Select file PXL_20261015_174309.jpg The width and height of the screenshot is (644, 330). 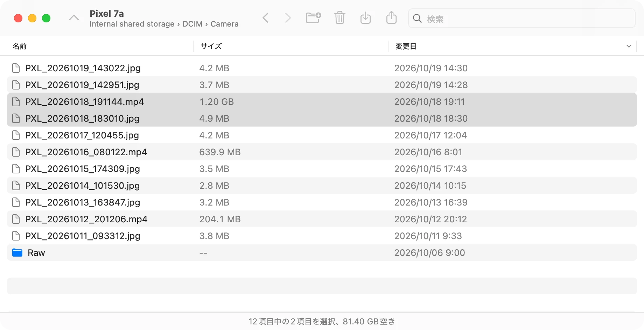322,169
